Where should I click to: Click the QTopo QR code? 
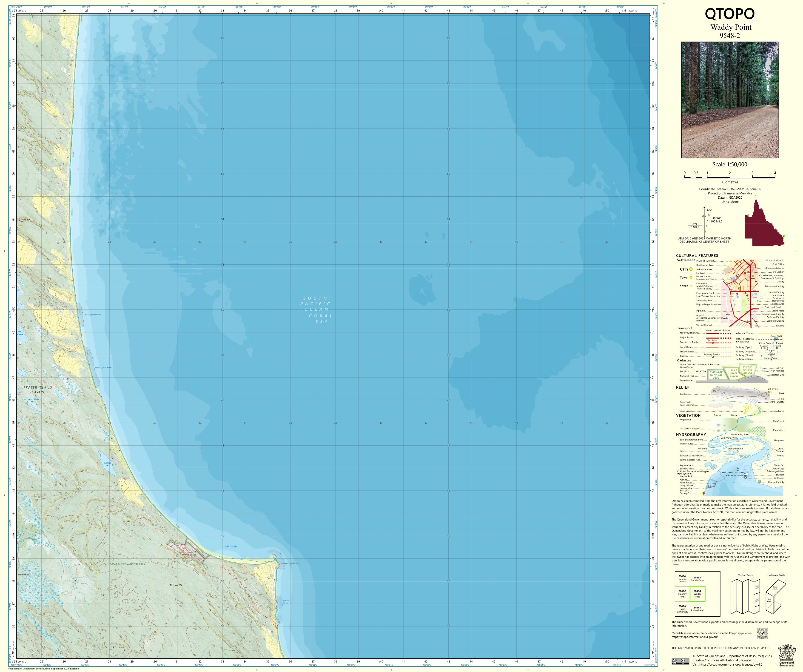pyautogui.click(x=763, y=634)
